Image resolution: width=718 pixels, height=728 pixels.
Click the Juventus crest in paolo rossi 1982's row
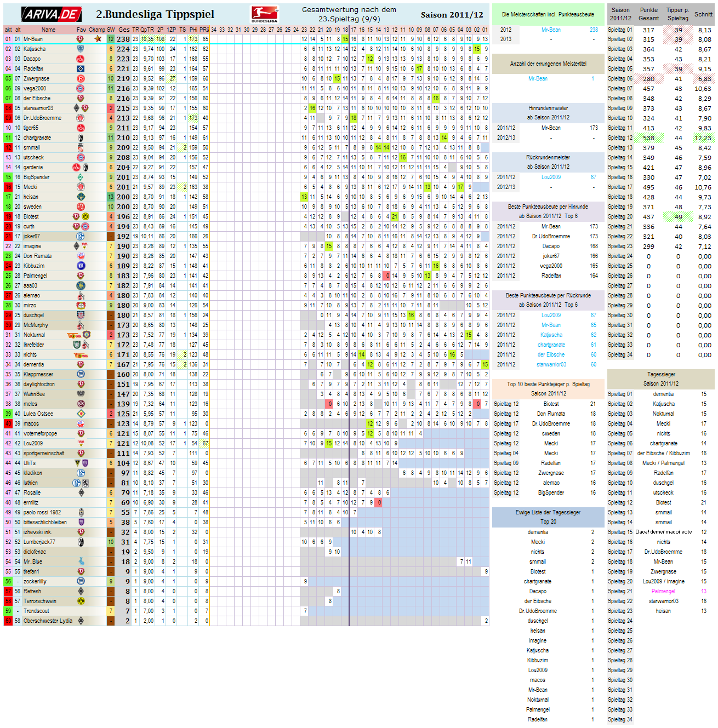click(81, 512)
